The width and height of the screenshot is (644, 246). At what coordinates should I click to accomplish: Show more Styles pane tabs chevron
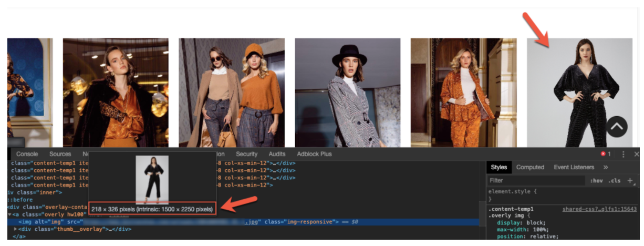point(605,167)
